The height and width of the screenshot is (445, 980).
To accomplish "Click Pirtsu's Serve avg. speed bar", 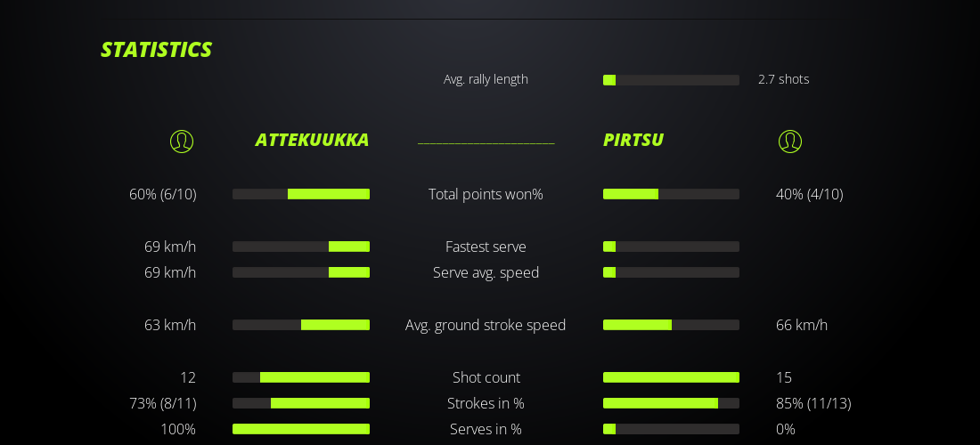I will pyautogui.click(x=671, y=272).
